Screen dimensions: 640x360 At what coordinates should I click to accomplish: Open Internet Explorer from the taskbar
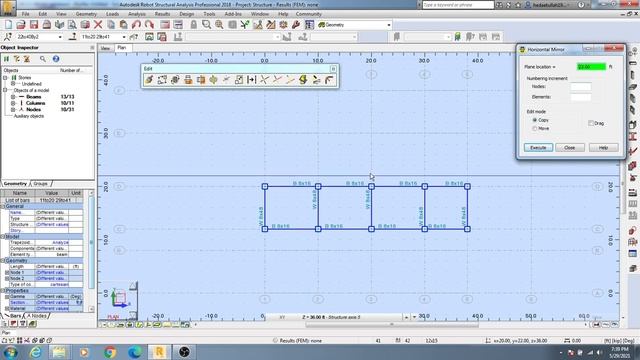pos(36,352)
